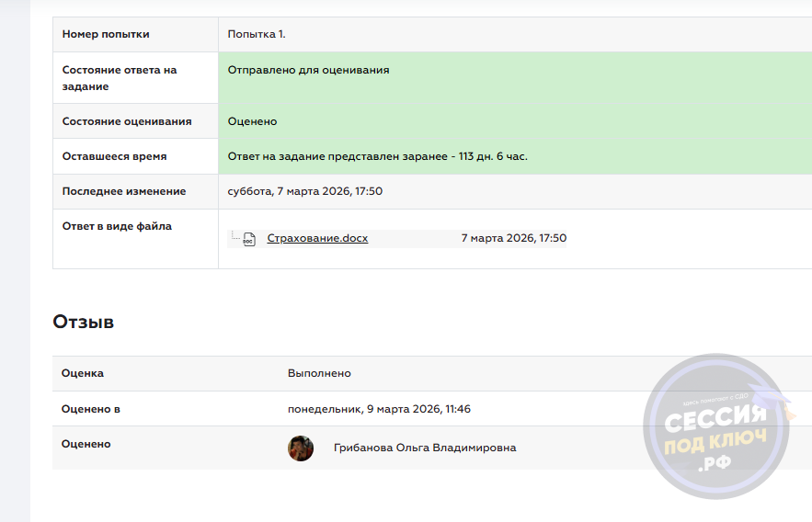Click the 'Оценено' value in grading status row
The image size is (812, 522).
click(x=252, y=121)
